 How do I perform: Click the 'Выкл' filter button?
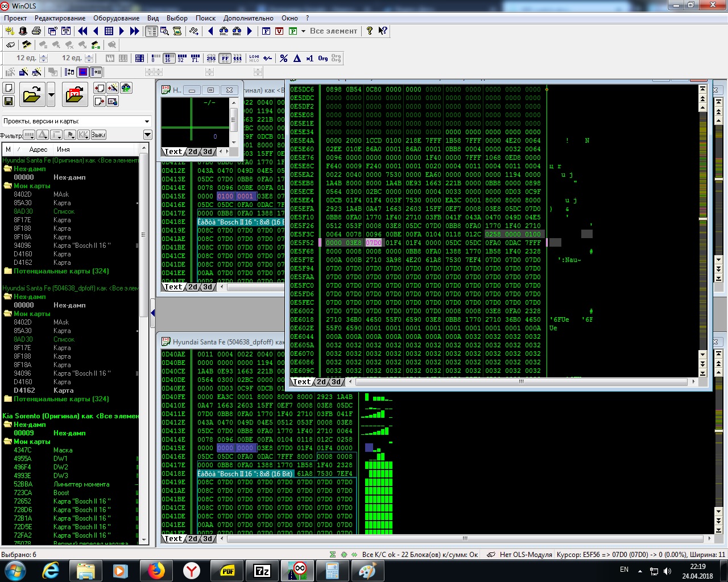click(98, 135)
